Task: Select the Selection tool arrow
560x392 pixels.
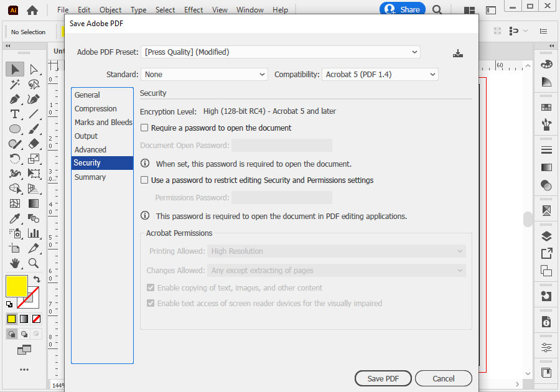Action: 15,69
